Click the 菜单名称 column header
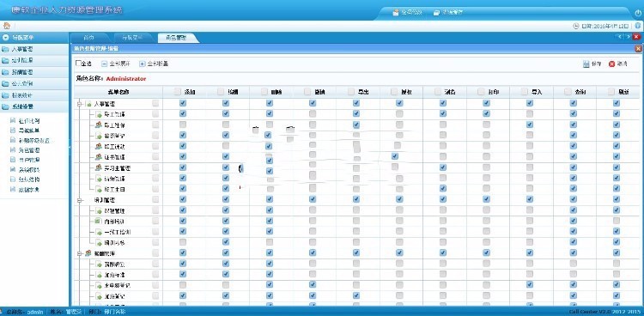 click(x=118, y=92)
